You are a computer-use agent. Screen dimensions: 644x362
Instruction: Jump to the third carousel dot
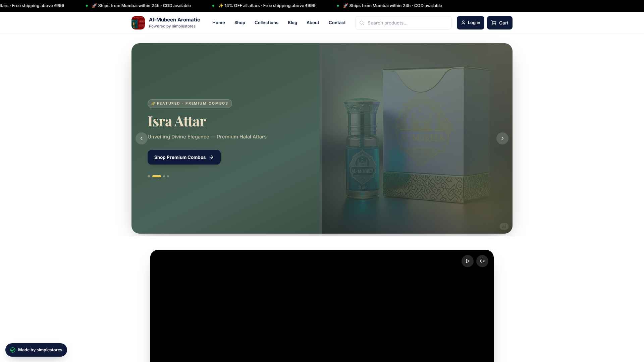[x=164, y=176]
